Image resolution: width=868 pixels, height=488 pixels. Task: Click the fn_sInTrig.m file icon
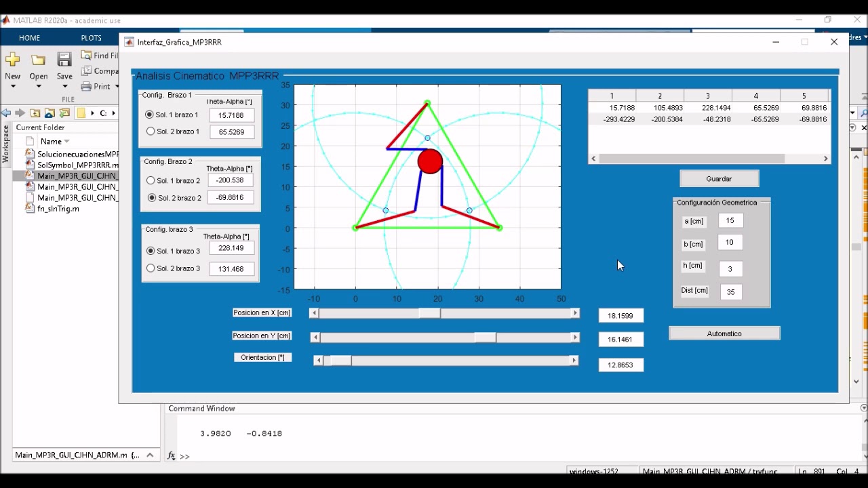(x=30, y=208)
